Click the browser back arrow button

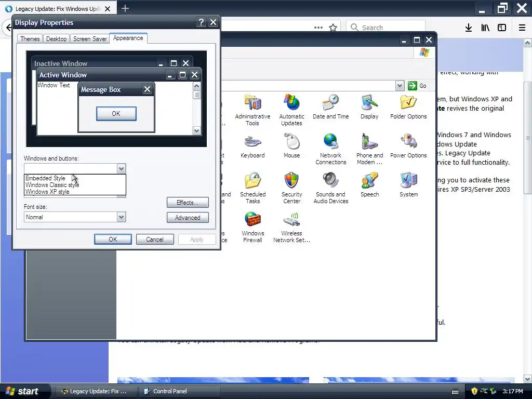pyautogui.click(x=7, y=27)
